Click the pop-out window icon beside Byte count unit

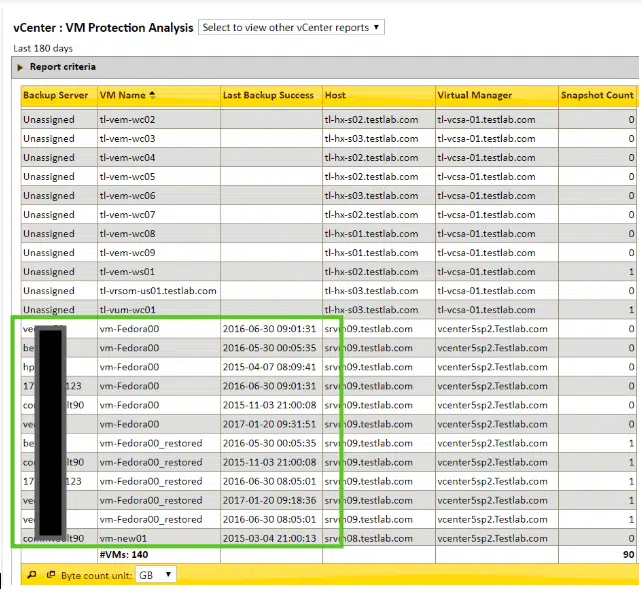coord(51,575)
